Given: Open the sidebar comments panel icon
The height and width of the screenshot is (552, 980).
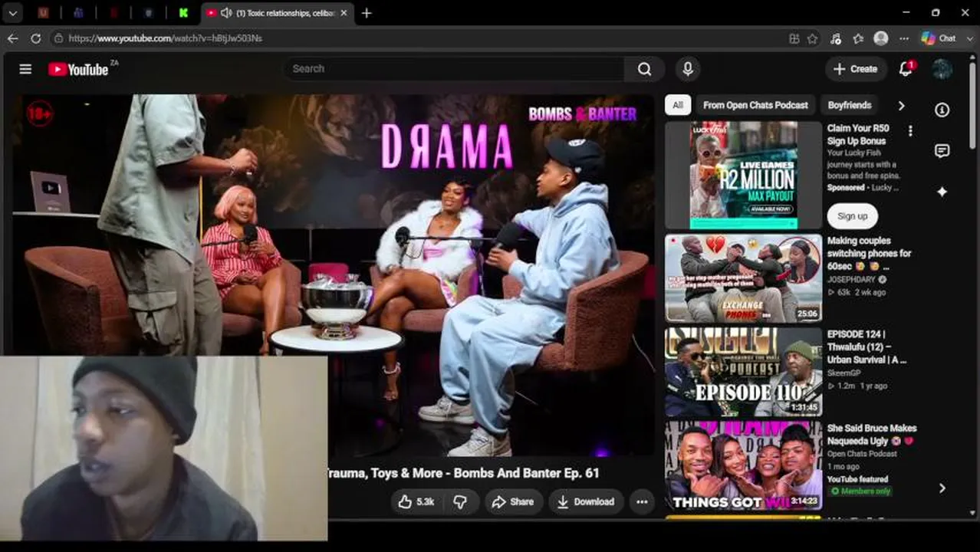Looking at the screenshot, I should click(x=942, y=150).
